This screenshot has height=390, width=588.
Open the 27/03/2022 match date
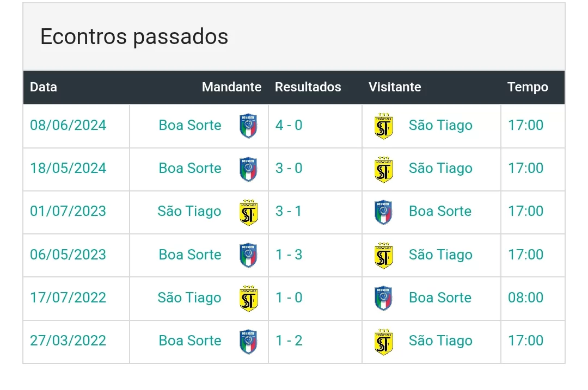tap(68, 341)
